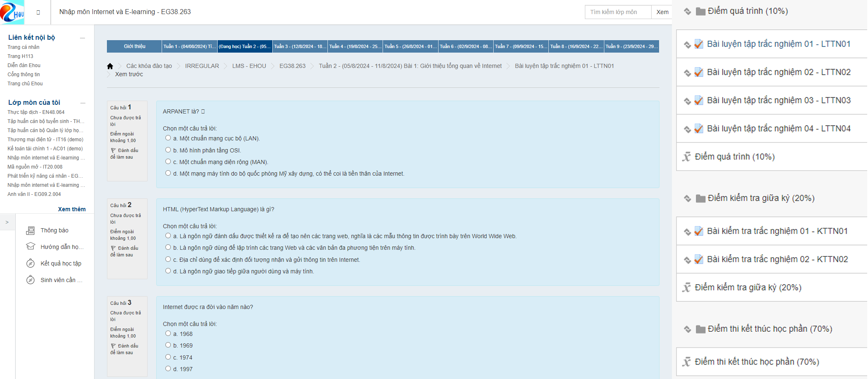868x379 pixels.
Task: Click Kết quả học tập compass icon
Action: (x=30, y=263)
